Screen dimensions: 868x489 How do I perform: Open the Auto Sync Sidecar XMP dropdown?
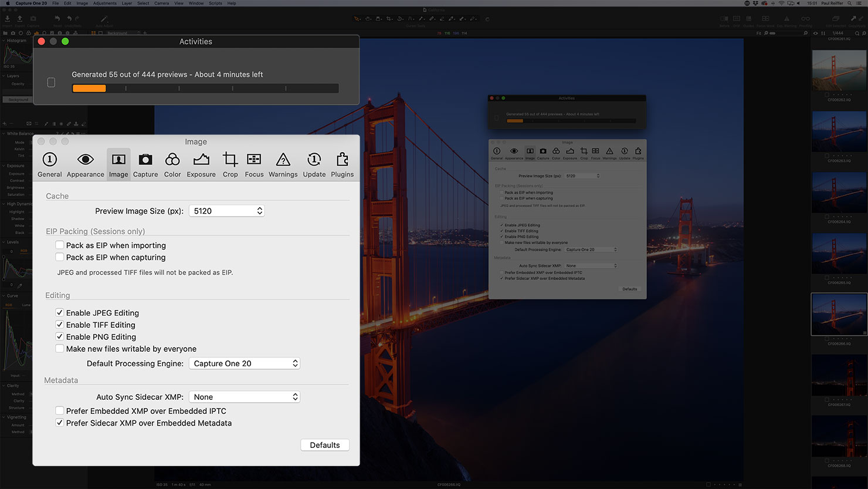click(x=245, y=397)
